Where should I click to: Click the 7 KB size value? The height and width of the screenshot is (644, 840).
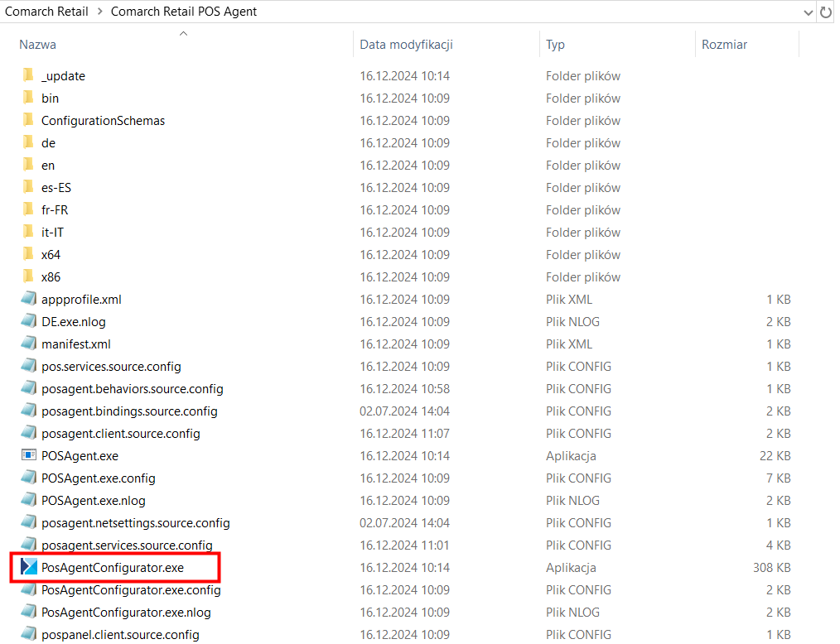pyautogui.click(x=779, y=478)
